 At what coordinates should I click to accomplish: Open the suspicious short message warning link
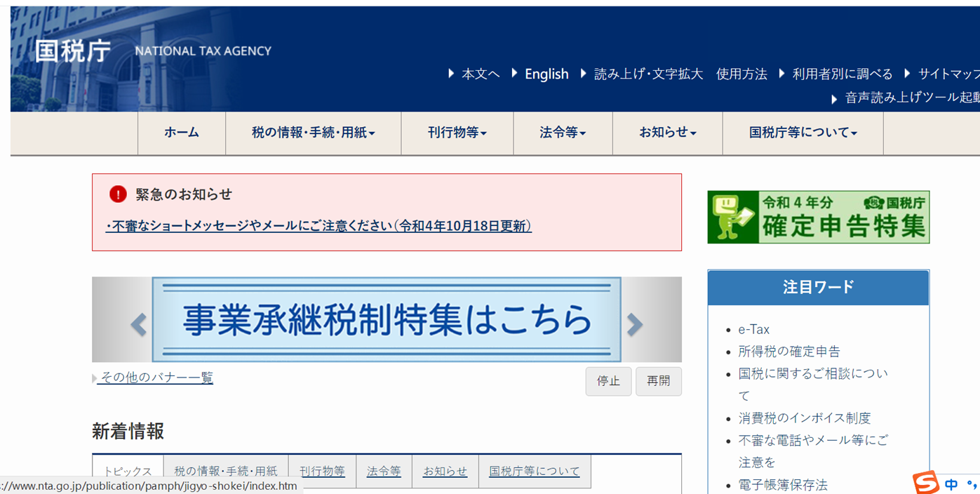(x=319, y=226)
